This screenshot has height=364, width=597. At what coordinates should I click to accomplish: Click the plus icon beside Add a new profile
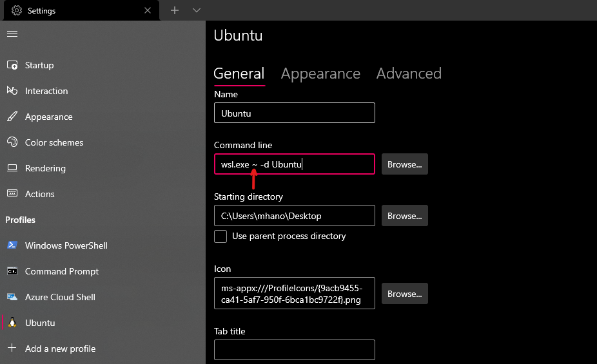[x=12, y=348]
